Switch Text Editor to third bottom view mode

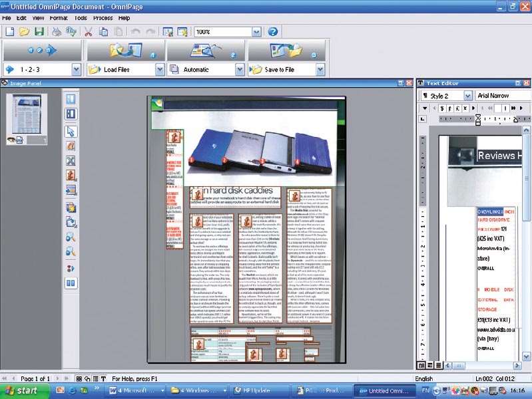click(438, 366)
